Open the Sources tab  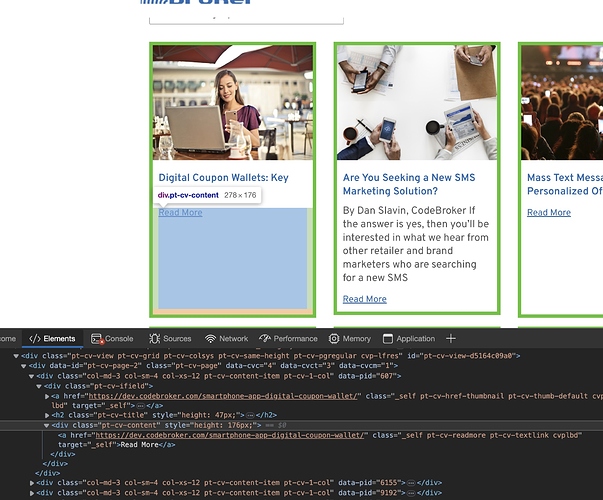point(170,339)
